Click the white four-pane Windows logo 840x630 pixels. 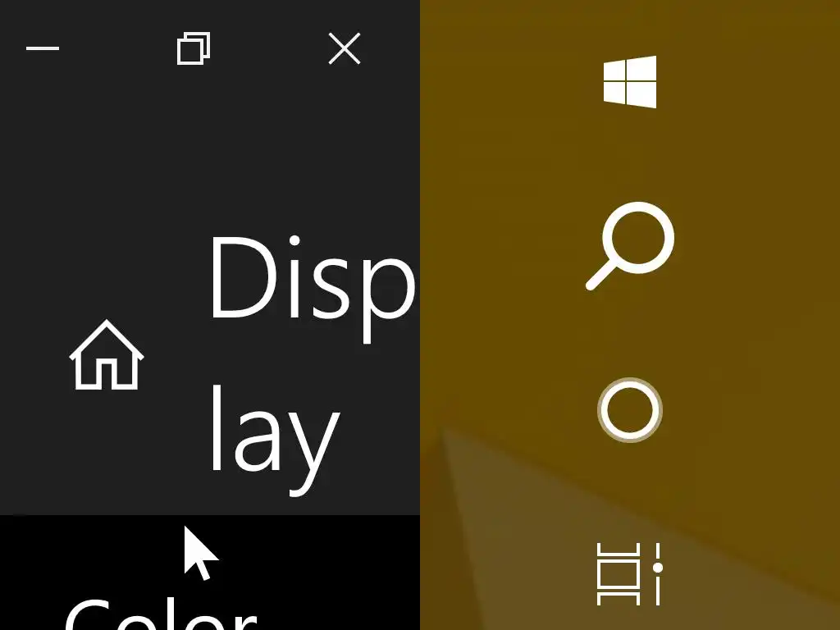point(629,82)
